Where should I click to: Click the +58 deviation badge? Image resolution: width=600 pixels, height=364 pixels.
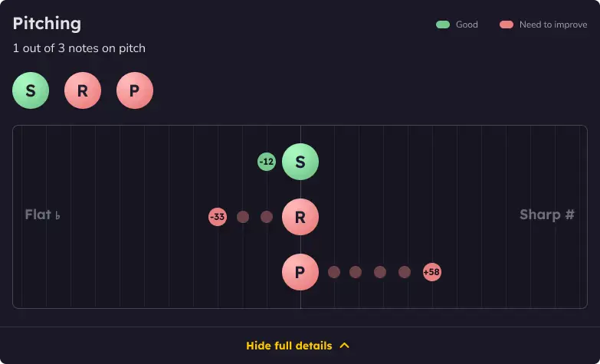[x=432, y=272]
